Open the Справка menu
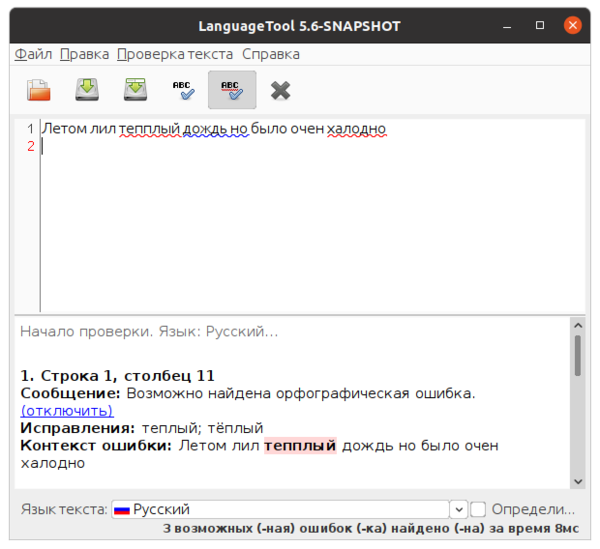This screenshot has width=600, height=549. 271,54
